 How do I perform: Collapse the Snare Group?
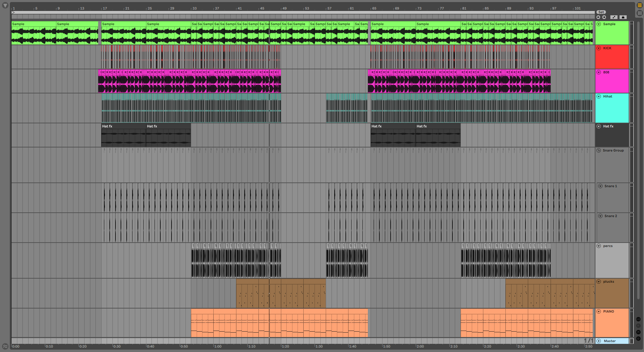(x=599, y=151)
